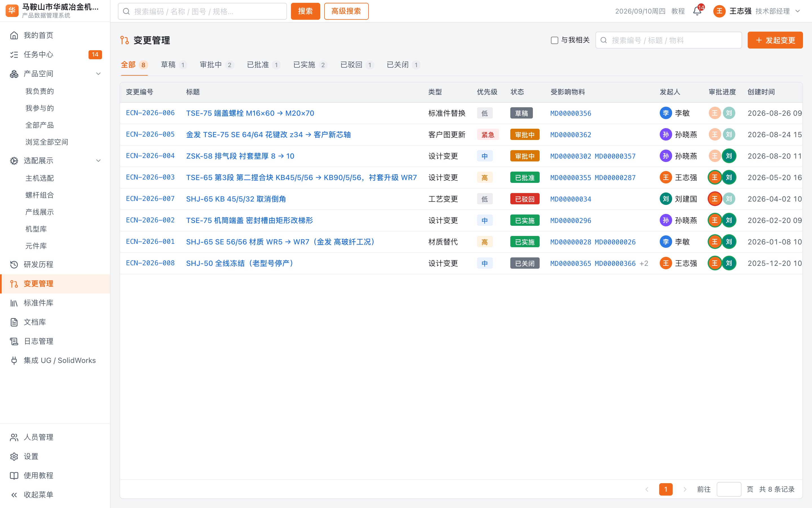Viewport: 812px width, 508px height.
Task: Go to previous page arrow
Action: coord(647,489)
